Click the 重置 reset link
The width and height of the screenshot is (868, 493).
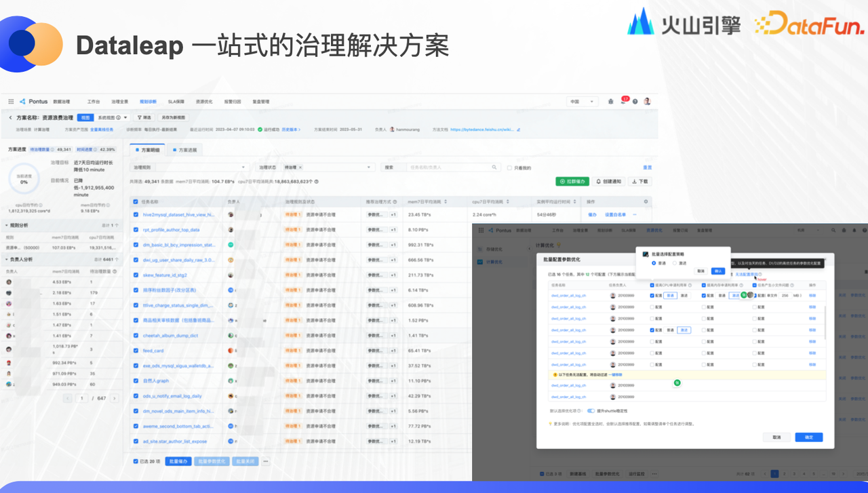648,167
